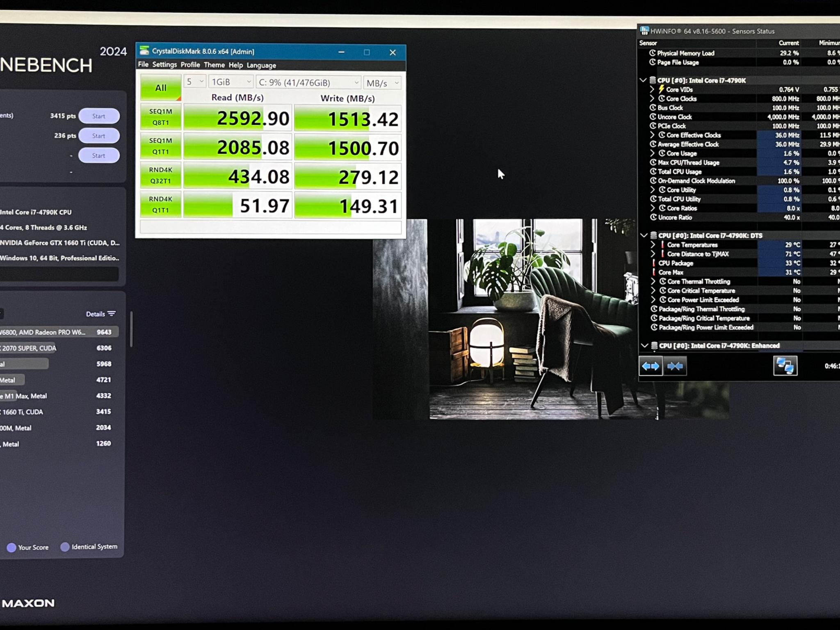Click the third Start button in Cinebench
Viewport: 840px width, 630px height.
click(99, 155)
